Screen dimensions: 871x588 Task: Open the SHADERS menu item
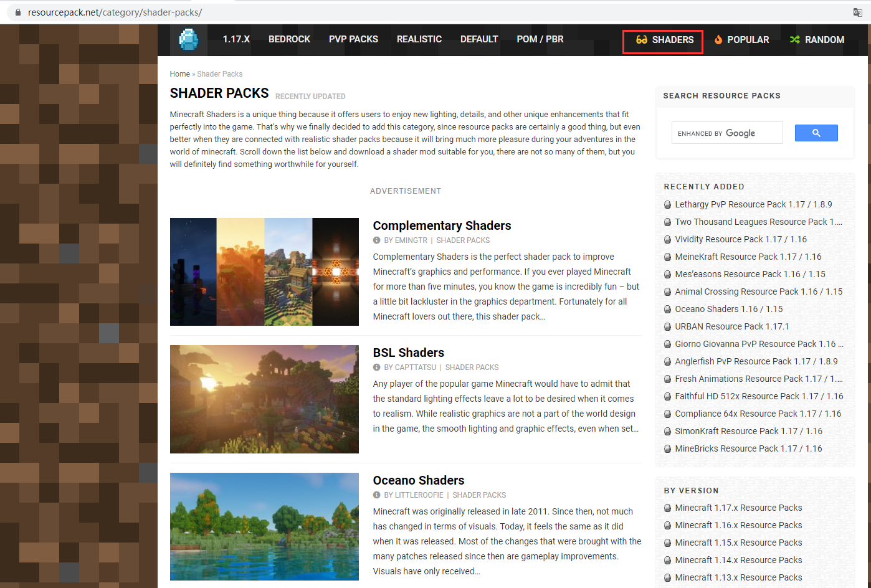(x=664, y=40)
